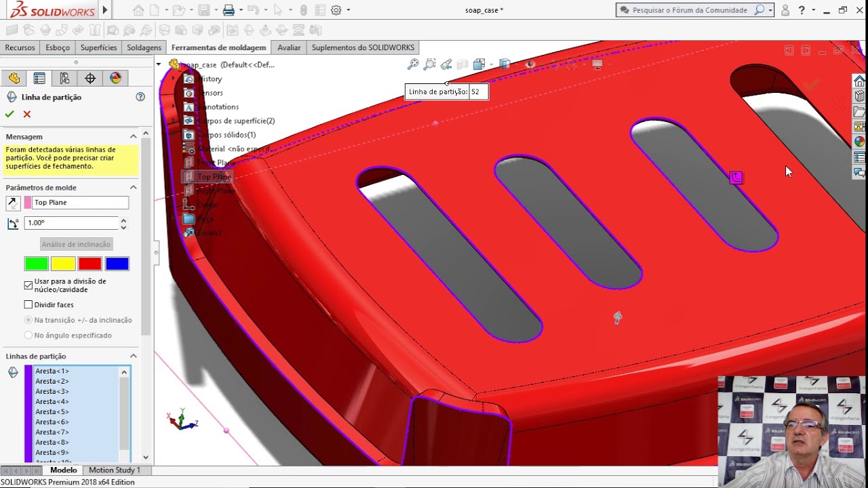Open the FeatureManager design tree tab

(14, 78)
